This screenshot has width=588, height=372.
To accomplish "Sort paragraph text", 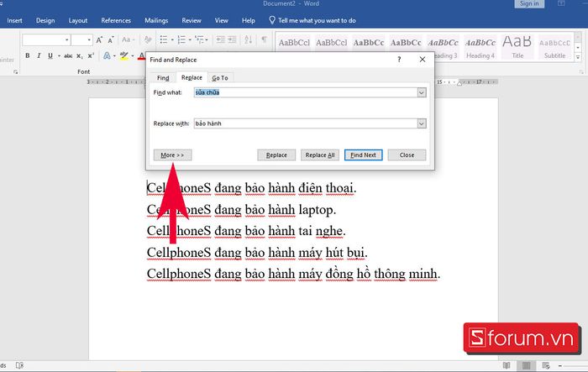I will 249,39.
